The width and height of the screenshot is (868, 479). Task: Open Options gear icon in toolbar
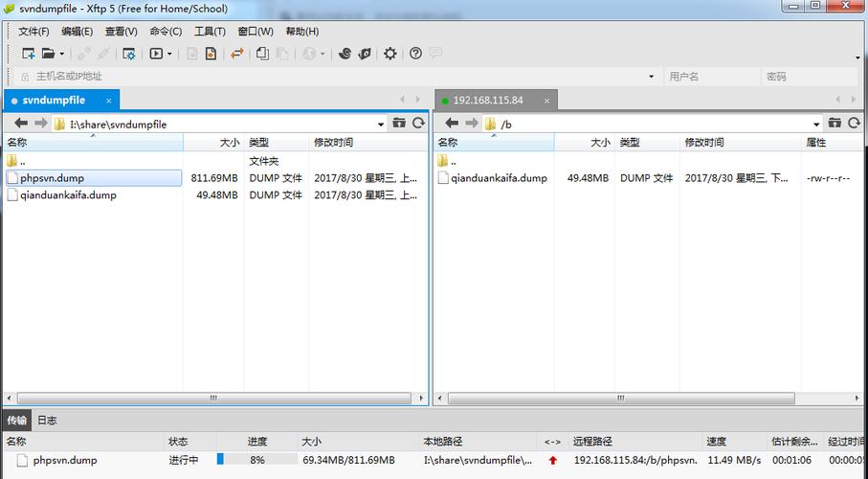tap(390, 54)
